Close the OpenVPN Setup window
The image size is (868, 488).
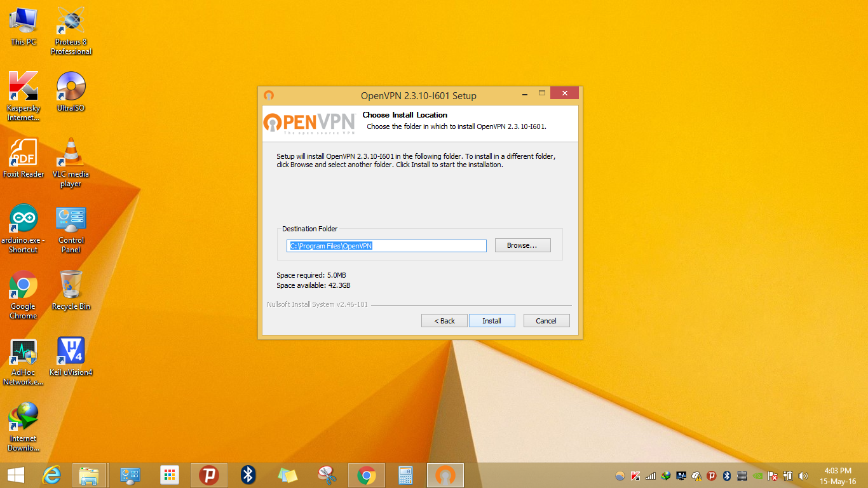click(564, 93)
